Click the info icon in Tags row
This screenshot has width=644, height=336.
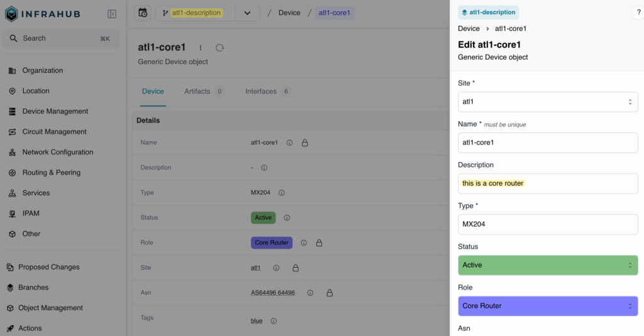274,321
